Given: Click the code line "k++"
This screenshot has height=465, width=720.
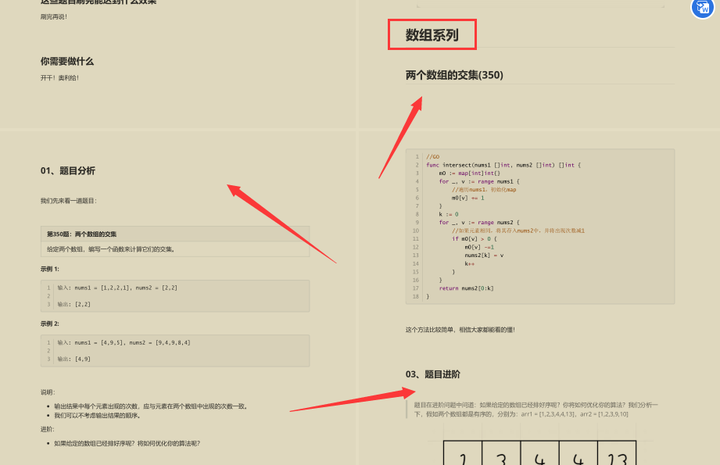Looking at the screenshot, I should (x=469, y=263).
